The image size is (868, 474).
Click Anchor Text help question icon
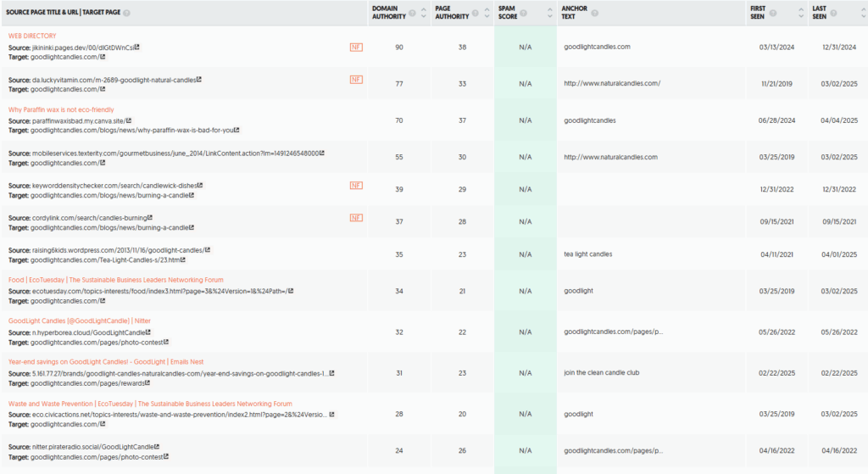pos(594,14)
